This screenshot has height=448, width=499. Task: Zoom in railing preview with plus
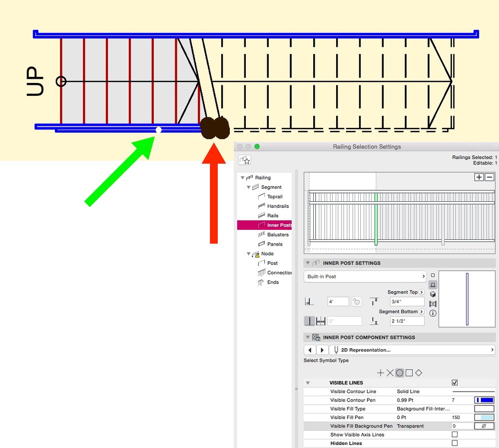click(x=479, y=177)
